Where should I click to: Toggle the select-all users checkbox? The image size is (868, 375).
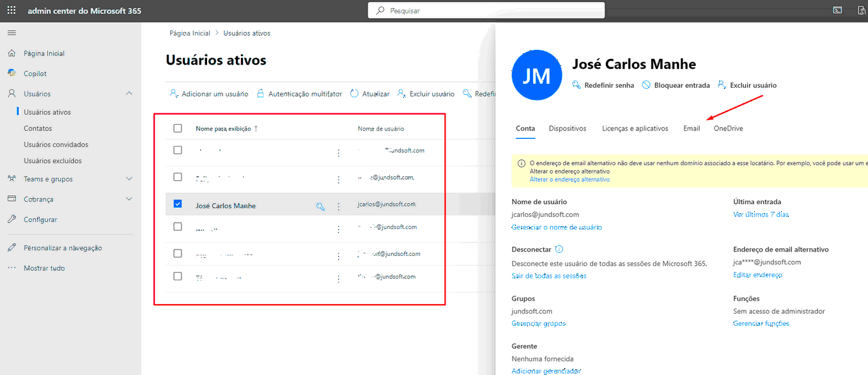178,129
